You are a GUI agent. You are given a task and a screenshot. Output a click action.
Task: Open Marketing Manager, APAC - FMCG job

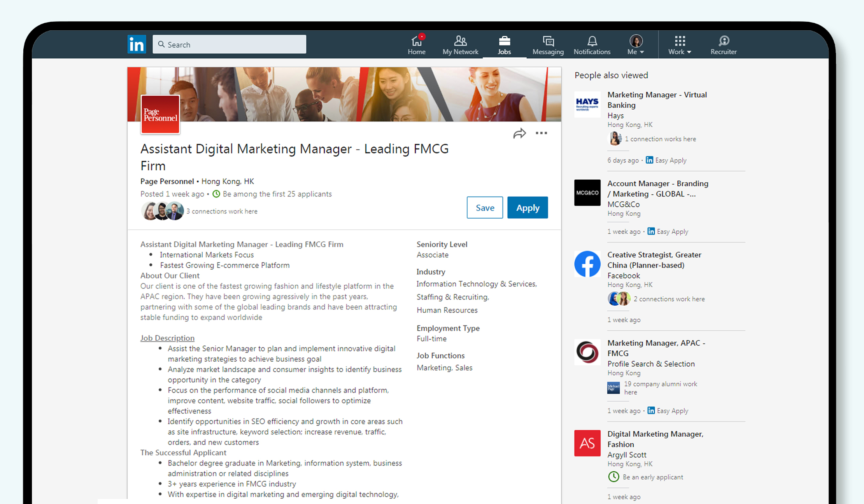click(x=656, y=348)
